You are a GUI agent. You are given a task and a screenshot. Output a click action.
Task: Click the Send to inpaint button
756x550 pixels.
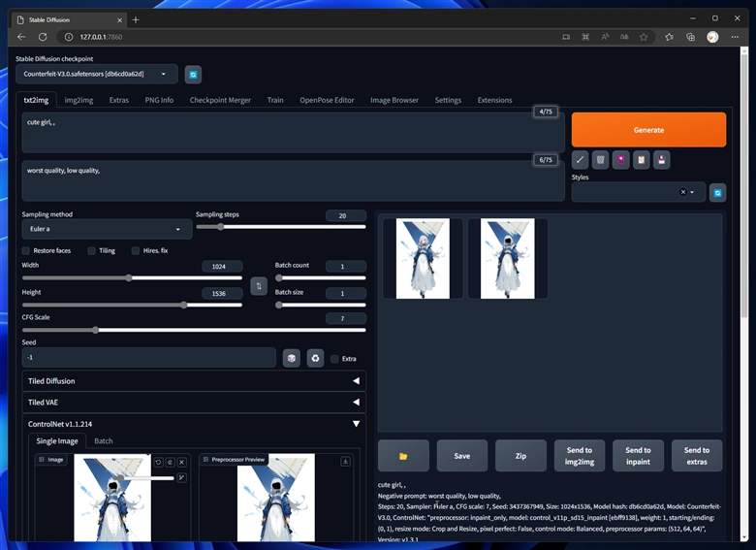click(638, 455)
